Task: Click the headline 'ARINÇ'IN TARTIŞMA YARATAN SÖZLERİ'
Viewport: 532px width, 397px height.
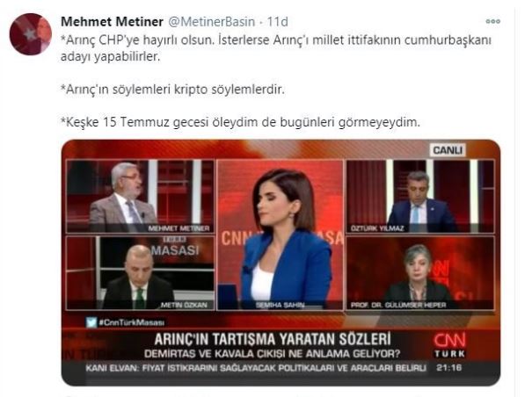Action: 273,339
